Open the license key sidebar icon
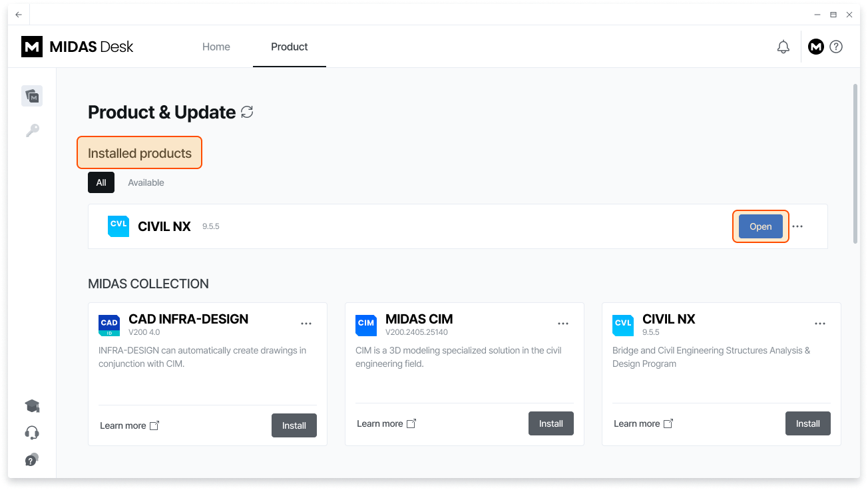The height and width of the screenshot is (490, 868). coord(32,130)
